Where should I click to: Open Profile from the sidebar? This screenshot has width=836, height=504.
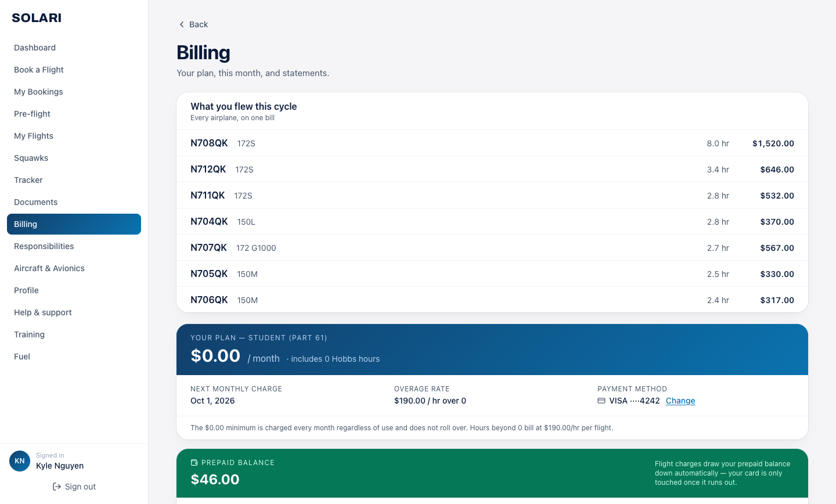click(x=74, y=290)
